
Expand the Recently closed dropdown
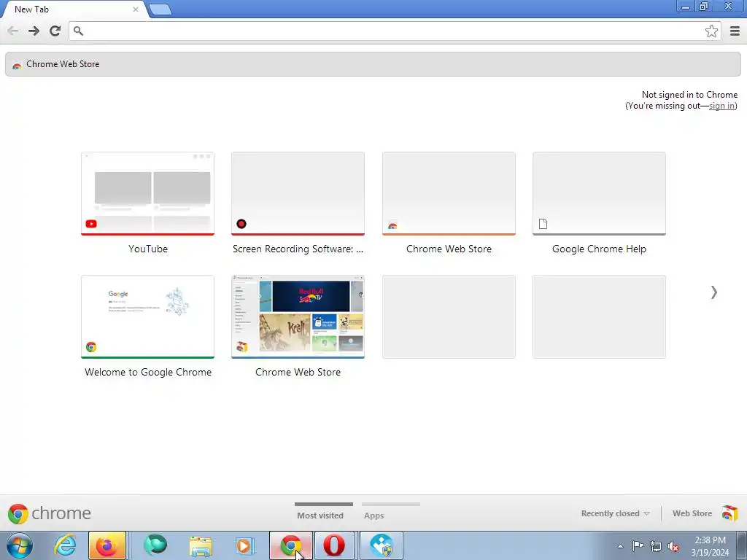[615, 513]
